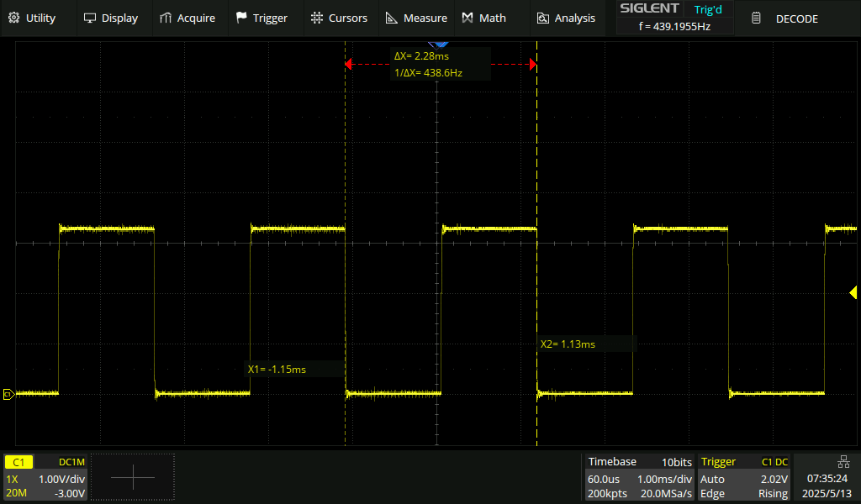The width and height of the screenshot is (861, 504).
Task: Open the Measure ruler icon menu
Action: pyautogui.click(x=391, y=18)
